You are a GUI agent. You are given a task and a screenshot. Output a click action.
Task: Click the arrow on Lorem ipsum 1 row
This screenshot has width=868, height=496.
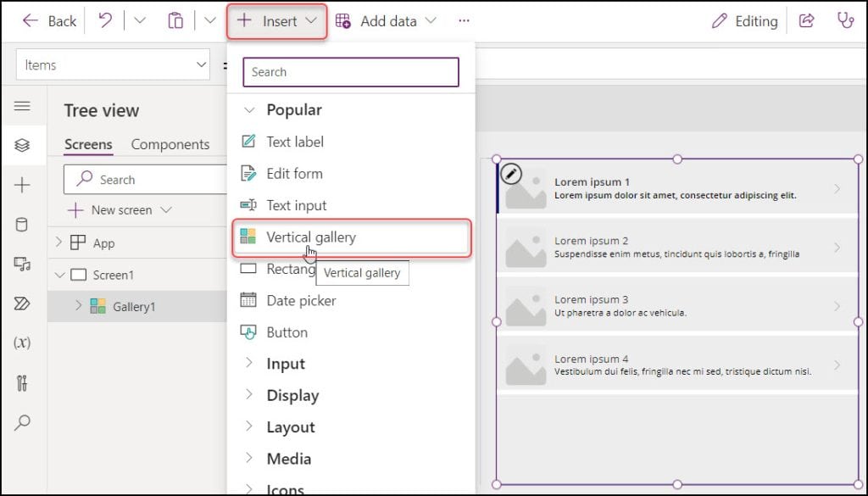point(837,189)
